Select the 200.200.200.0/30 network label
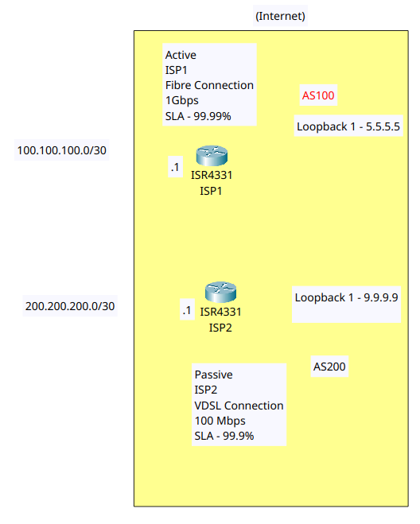The width and height of the screenshot is (420, 524). tap(70, 306)
